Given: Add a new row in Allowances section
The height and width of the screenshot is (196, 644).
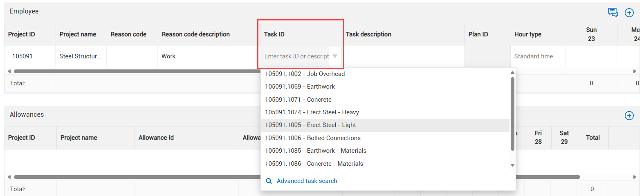Looking at the screenshot, I should 629,116.
